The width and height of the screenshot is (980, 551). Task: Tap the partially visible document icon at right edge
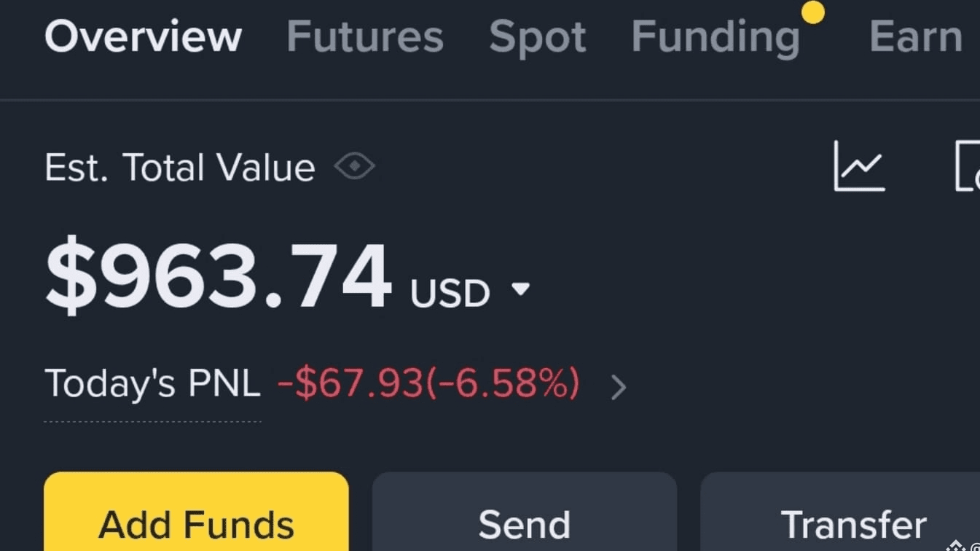pyautogui.click(x=968, y=166)
